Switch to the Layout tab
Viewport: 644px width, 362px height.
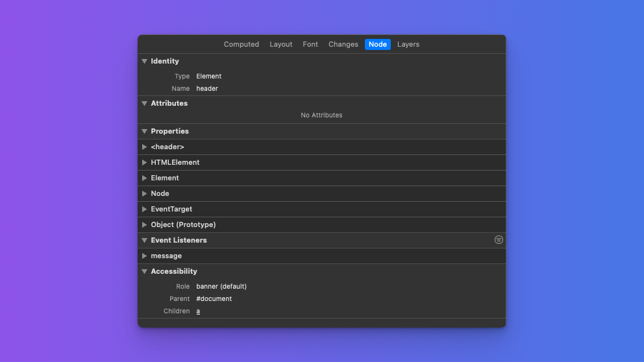281,44
